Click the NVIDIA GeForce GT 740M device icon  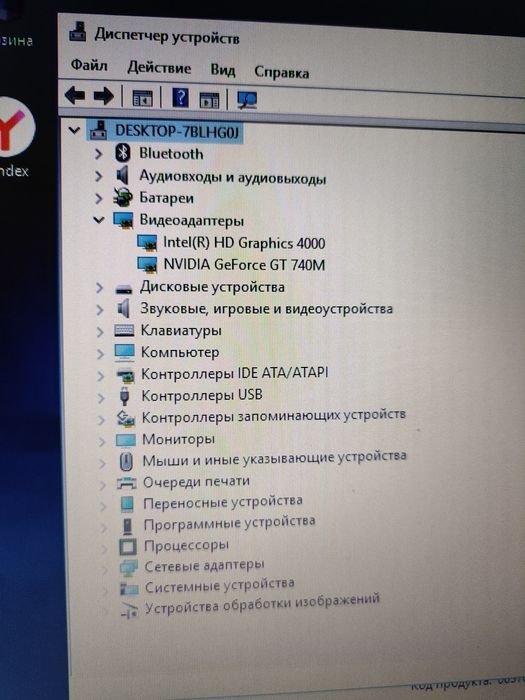coord(147,265)
